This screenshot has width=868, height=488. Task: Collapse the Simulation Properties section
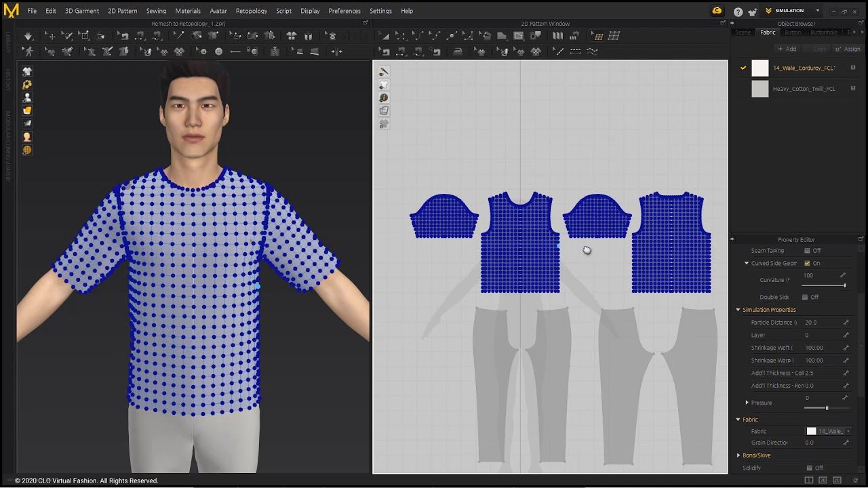[x=738, y=309]
